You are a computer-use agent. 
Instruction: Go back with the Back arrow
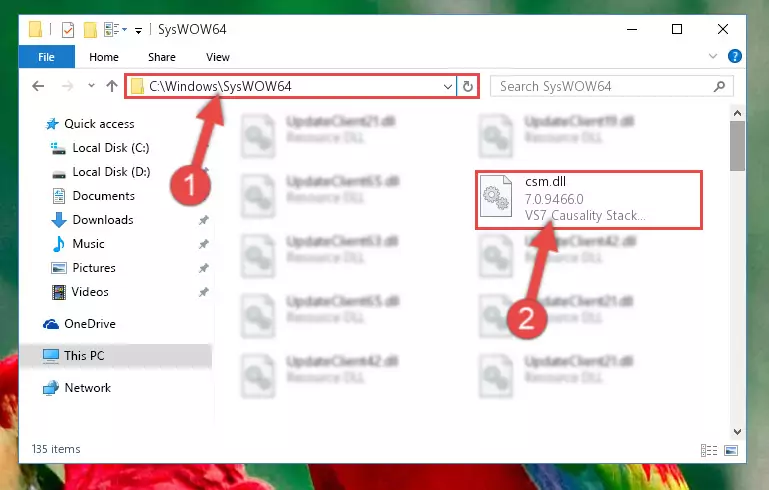point(38,86)
